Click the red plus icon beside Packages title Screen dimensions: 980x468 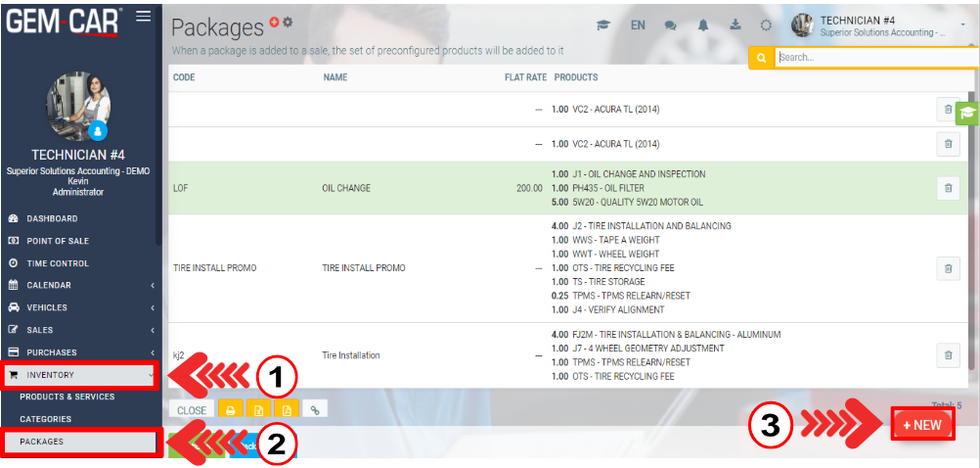click(274, 22)
